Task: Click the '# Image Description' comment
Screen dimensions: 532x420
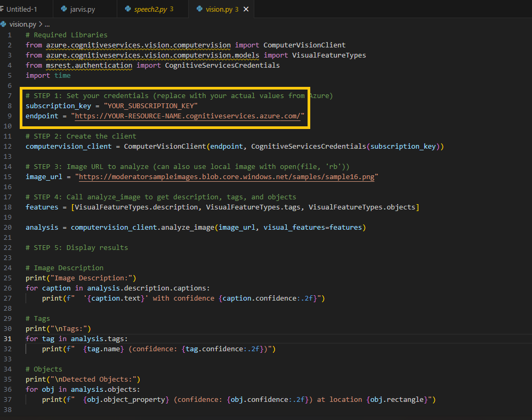Action: click(65, 268)
